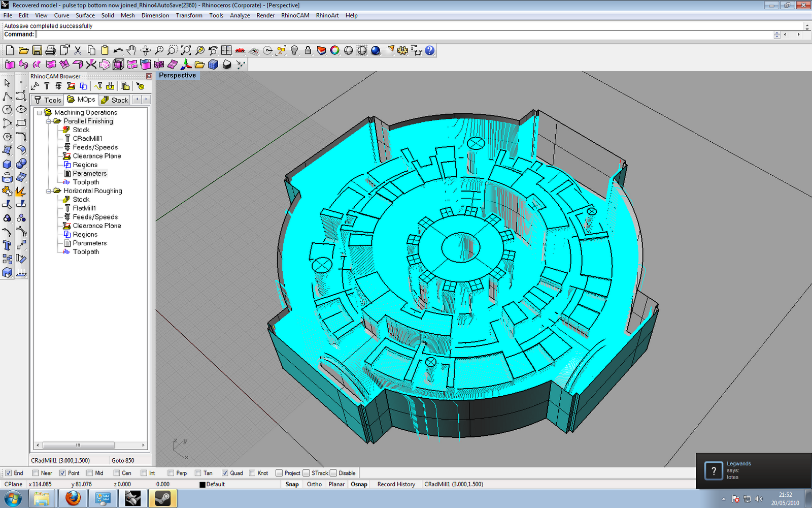
Task: Check the Cen osnap option
Action: (117, 473)
